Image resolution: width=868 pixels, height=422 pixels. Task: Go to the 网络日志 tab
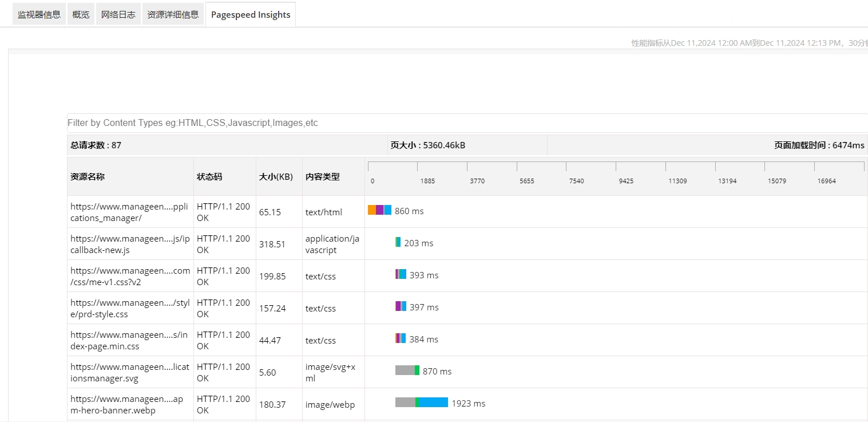118,15
